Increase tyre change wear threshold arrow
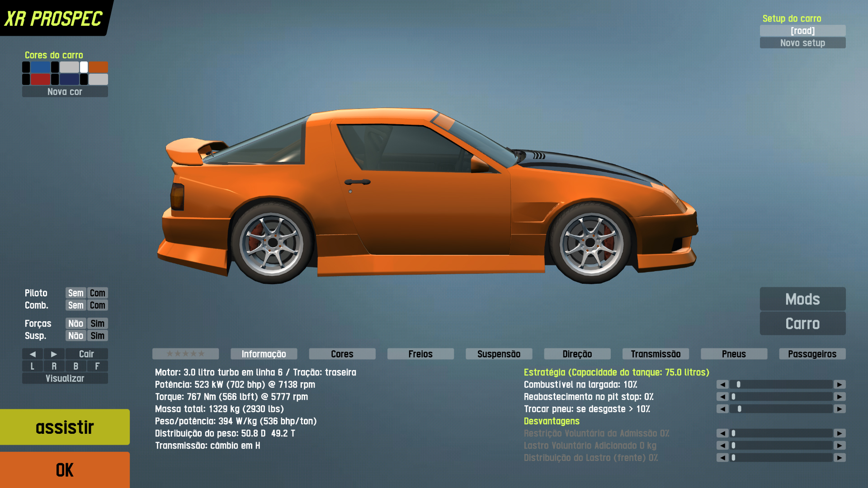This screenshot has height=488, width=868. tap(840, 409)
